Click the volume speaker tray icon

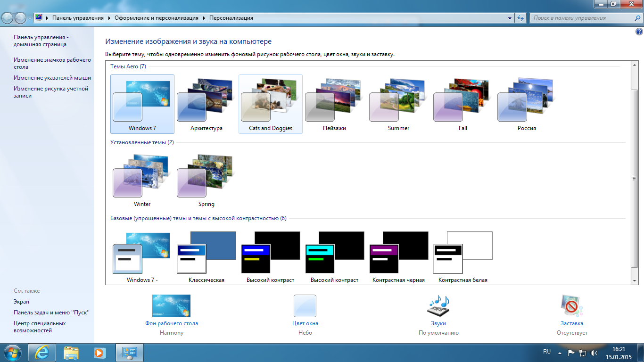pos(594,352)
